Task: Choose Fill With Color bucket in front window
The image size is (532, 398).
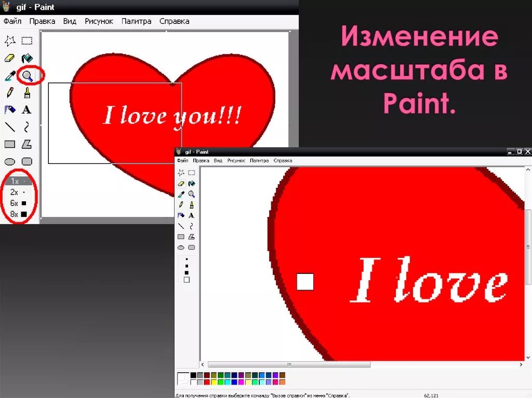Action: 192,183
